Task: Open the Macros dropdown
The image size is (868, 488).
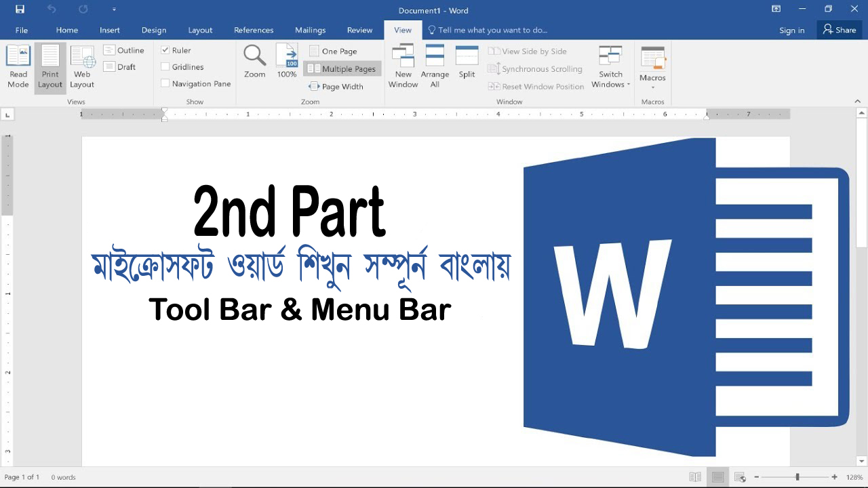Action: pyautogui.click(x=652, y=66)
